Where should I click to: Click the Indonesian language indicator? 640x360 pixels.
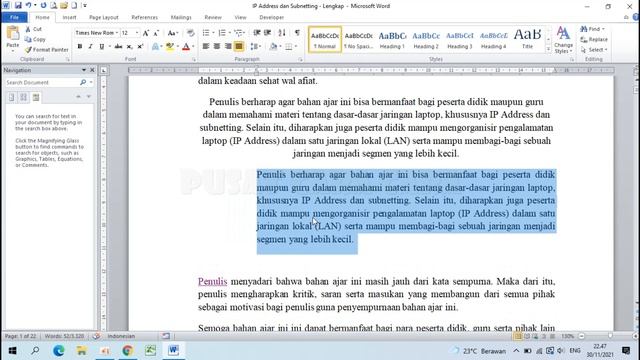pyautogui.click(x=121, y=336)
